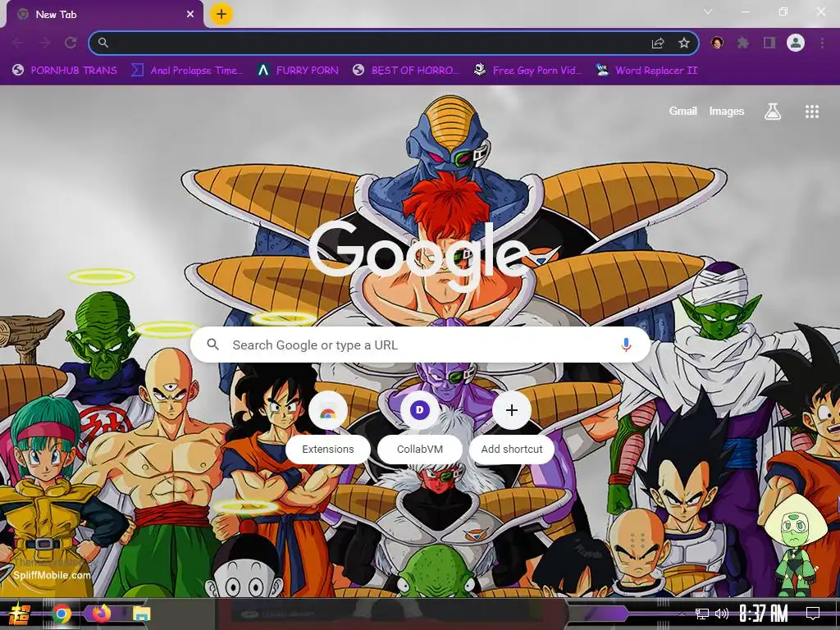Open the notification center icon

click(x=813, y=614)
